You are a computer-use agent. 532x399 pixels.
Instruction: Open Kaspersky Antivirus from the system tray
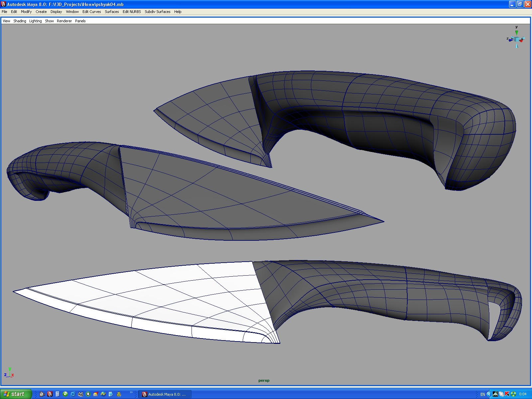[508, 394]
